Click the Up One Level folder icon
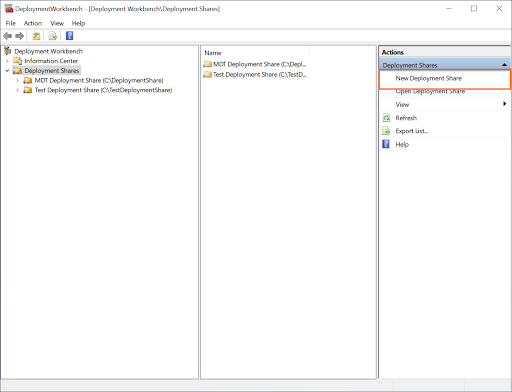The image size is (512, 392). [36, 36]
